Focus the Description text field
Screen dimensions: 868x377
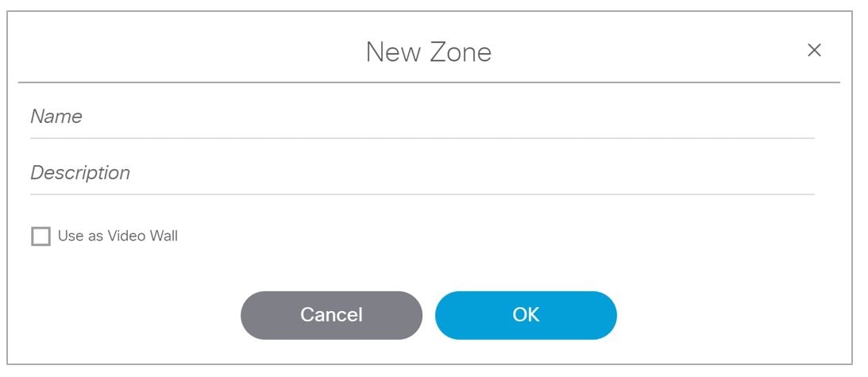[x=421, y=173]
